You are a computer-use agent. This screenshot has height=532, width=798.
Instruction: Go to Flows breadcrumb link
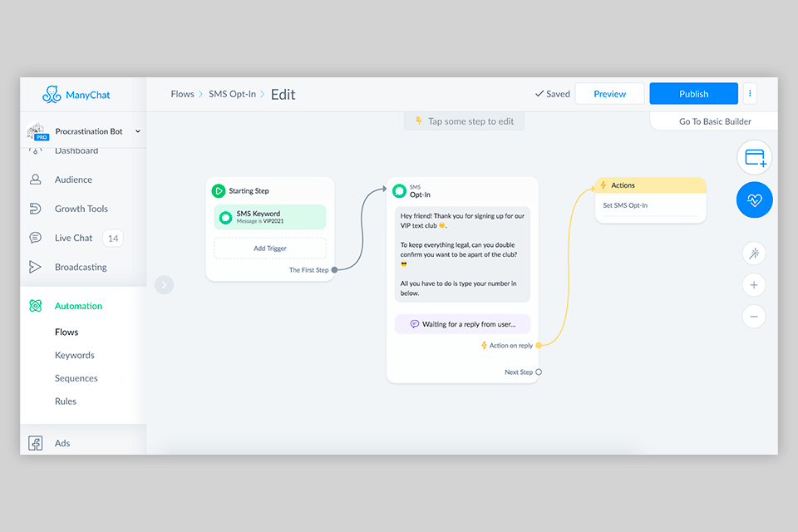point(182,94)
